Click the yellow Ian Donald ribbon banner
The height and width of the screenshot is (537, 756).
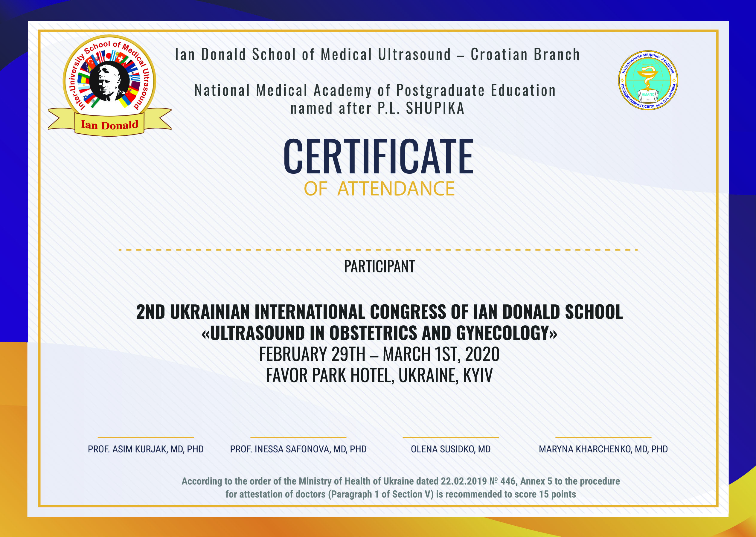pos(109,125)
